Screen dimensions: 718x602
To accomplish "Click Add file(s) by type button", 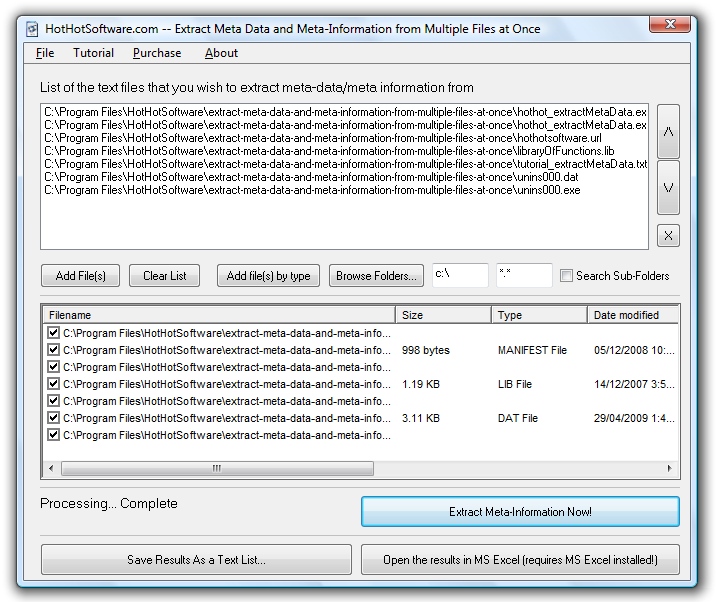I will click(x=268, y=276).
